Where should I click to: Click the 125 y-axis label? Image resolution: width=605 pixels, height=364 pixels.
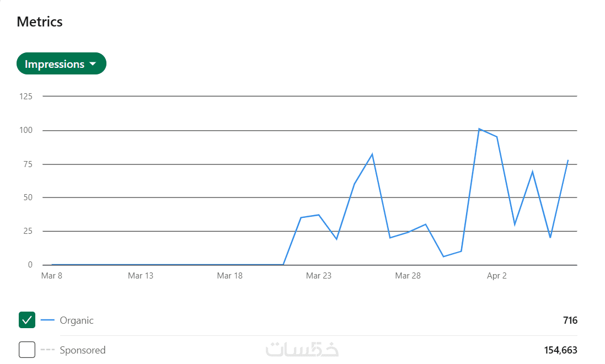pyautogui.click(x=26, y=97)
